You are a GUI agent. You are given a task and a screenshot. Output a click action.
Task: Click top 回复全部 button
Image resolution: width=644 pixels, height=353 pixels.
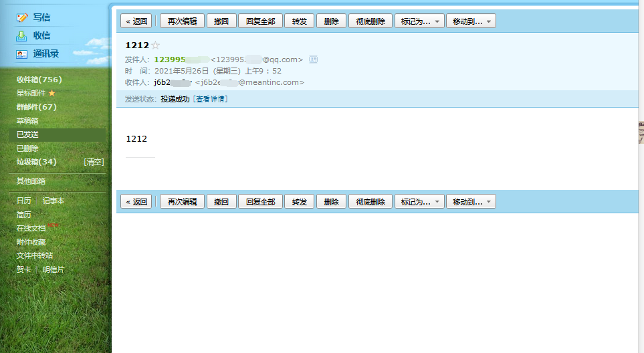point(260,21)
